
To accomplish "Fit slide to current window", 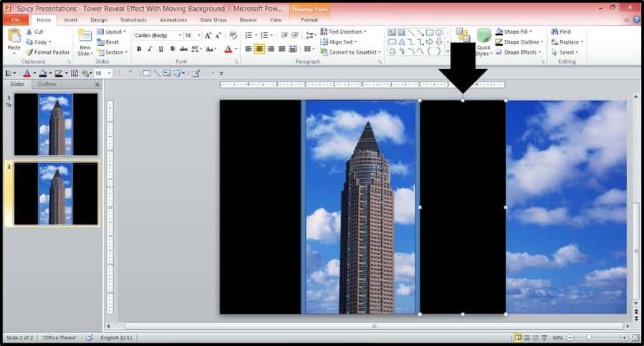I will pyautogui.click(x=635, y=338).
